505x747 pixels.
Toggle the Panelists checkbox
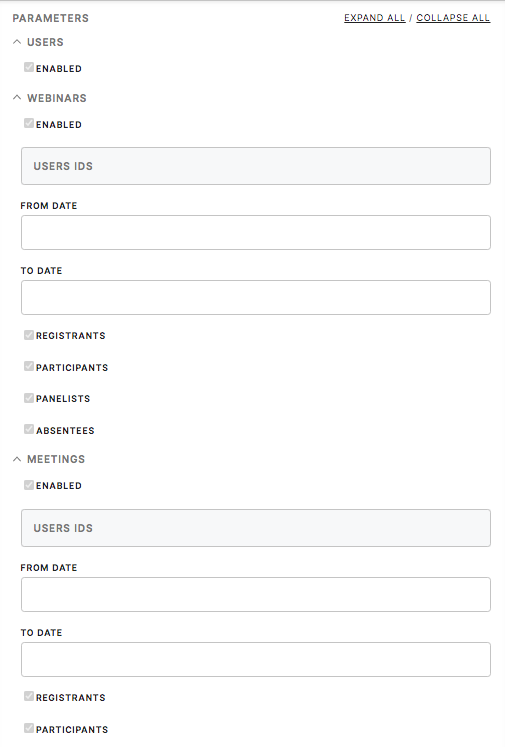point(29,397)
